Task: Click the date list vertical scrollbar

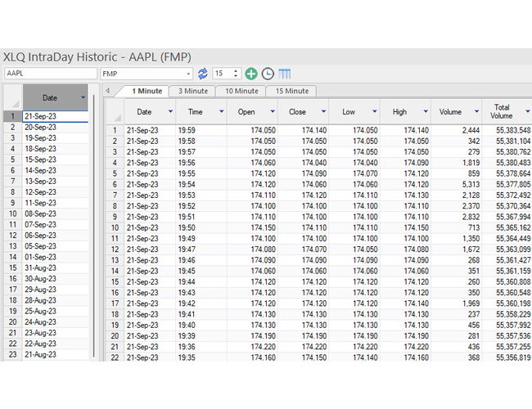Action: point(93,226)
